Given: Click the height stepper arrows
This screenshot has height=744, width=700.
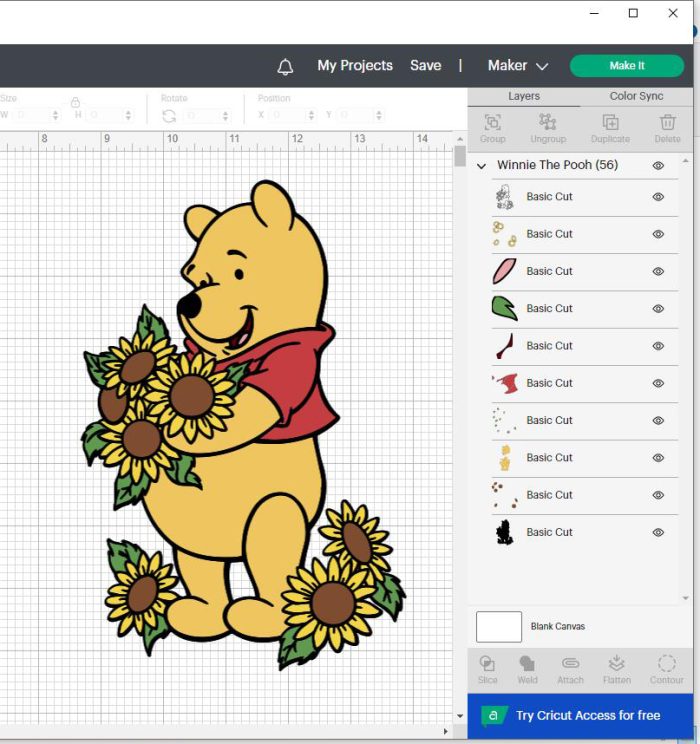Looking at the screenshot, I should [x=128, y=115].
